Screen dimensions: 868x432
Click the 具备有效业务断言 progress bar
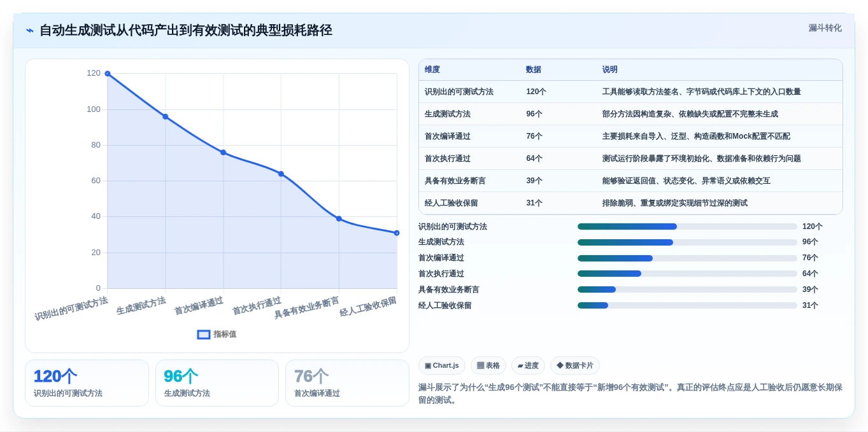click(x=687, y=289)
